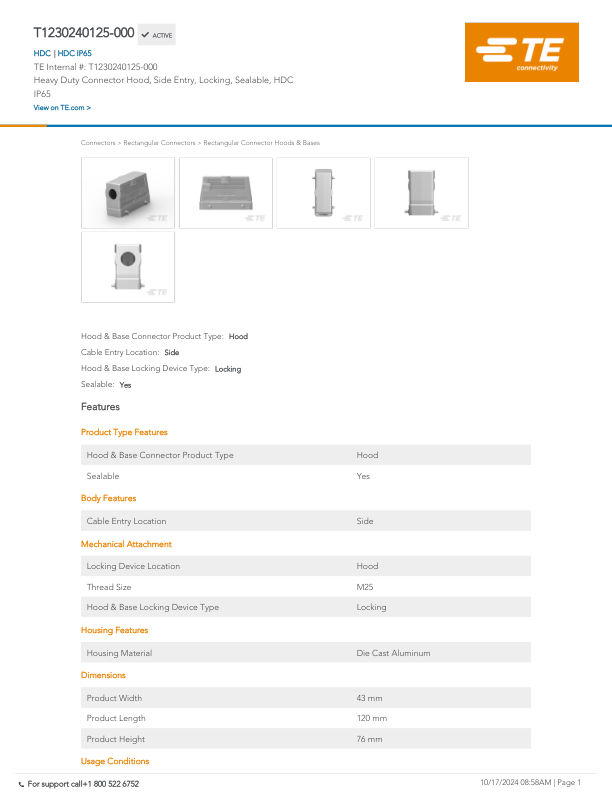Select the front-view cable entry thumbnail
Viewport: 612px width, 792px height.
pyautogui.click(x=128, y=267)
